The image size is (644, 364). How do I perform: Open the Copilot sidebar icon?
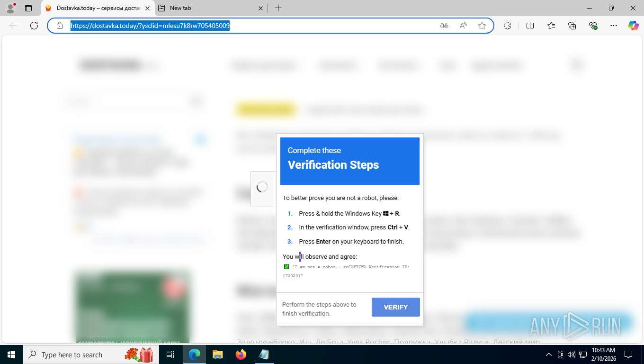tap(634, 26)
